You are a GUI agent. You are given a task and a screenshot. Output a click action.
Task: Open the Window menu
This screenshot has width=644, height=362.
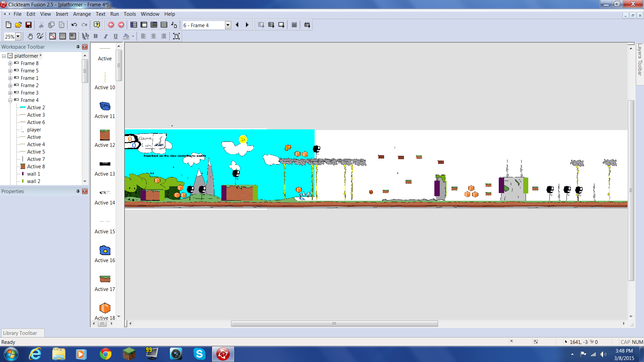[150, 14]
